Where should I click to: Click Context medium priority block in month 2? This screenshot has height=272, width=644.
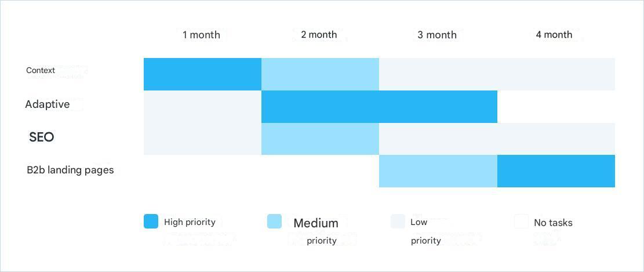(320, 74)
